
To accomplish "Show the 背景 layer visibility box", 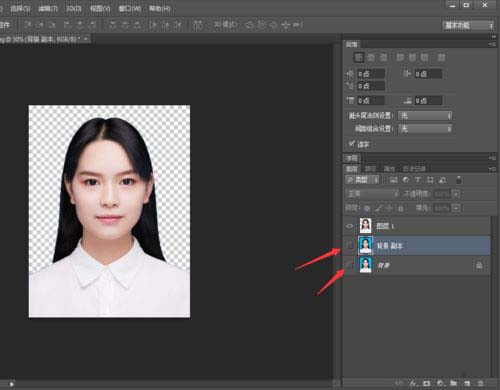I will 349,265.
